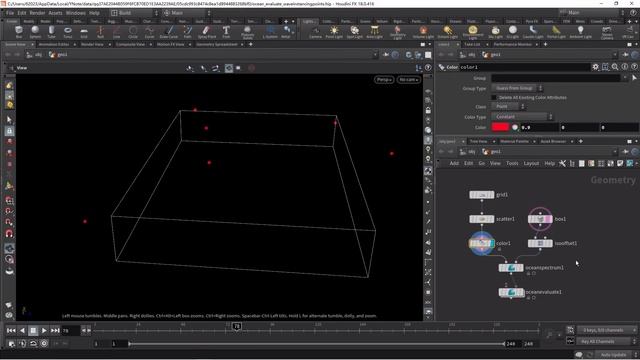This screenshot has height=360, width=640.
Task: Add a Spot Light from the shelf
Action: (354, 31)
